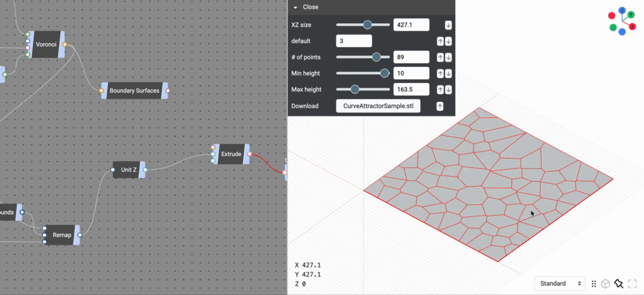Click the fullscreen icon in the viewport corner
The width and height of the screenshot is (644, 295).
(x=633, y=284)
